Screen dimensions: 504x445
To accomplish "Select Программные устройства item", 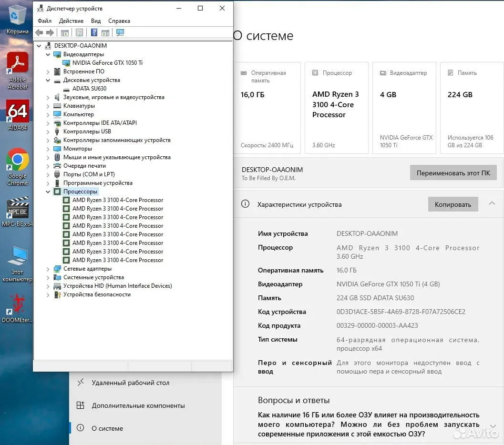I will 98,183.
